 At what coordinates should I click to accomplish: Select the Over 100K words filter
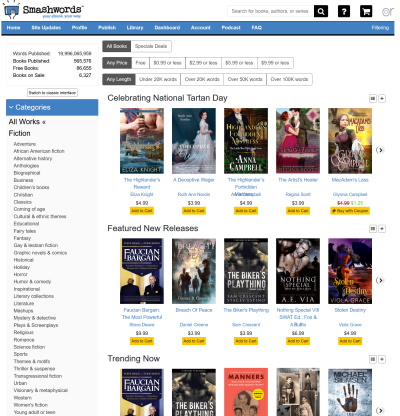(289, 79)
